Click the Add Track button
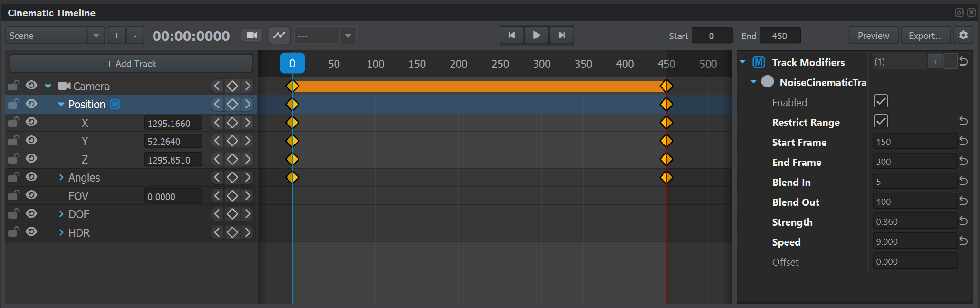980x308 pixels. [x=131, y=64]
